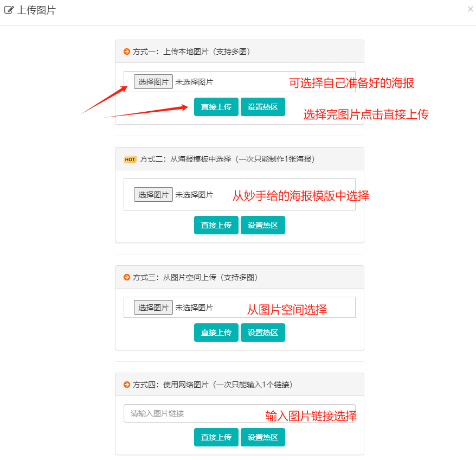Choose a local image via 选择图片 in 方式一
This screenshot has height=460, width=476.
pyautogui.click(x=153, y=82)
